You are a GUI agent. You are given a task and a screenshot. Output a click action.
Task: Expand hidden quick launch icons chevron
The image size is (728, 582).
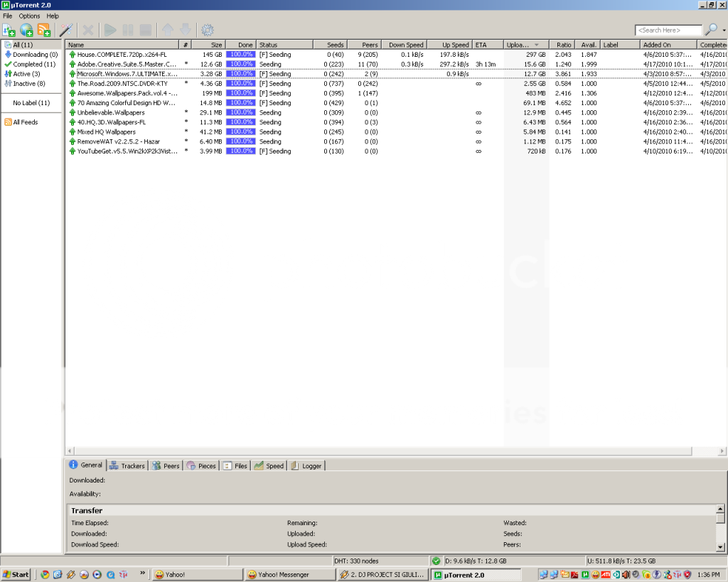143,573
